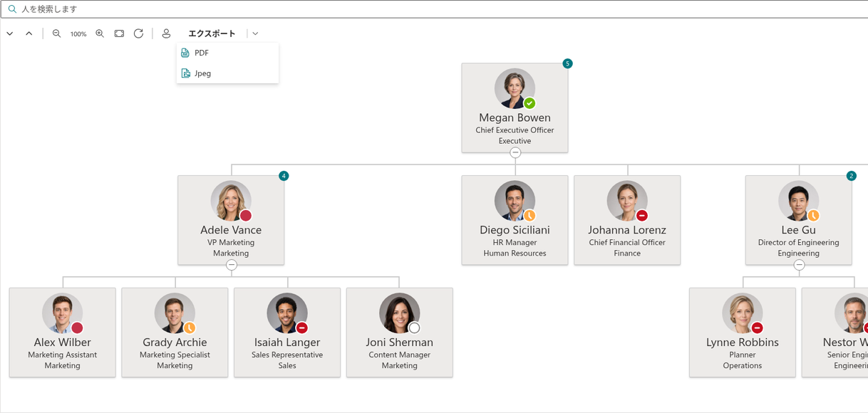Viewport: 868px width, 413px height.
Task: Select the Alex Wilber name
Action: (62, 343)
